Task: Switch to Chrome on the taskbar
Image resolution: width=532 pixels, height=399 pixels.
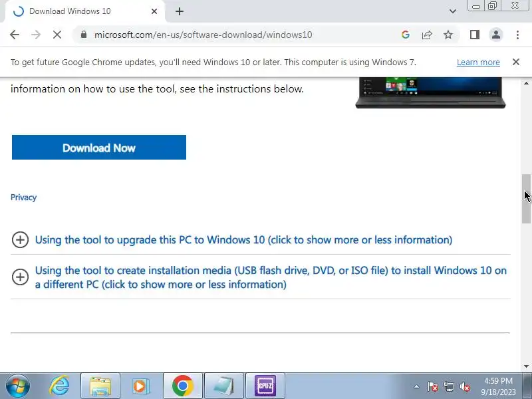Action: click(182, 386)
